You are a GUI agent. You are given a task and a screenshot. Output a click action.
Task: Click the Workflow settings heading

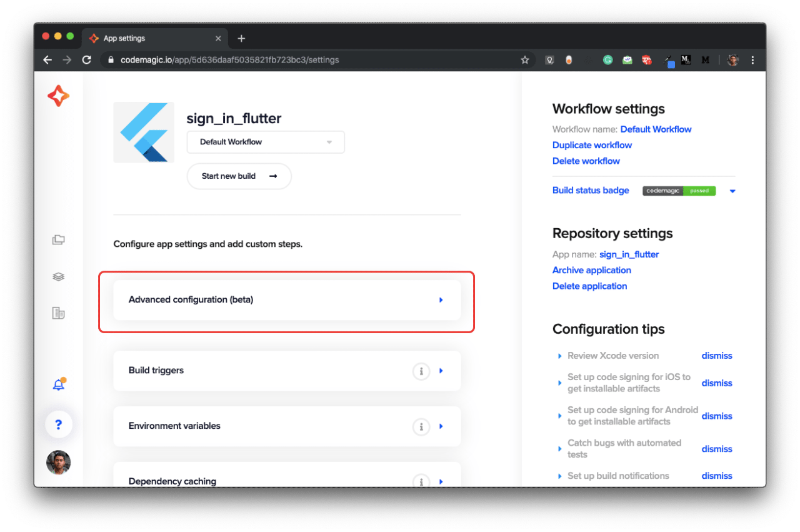coord(609,109)
